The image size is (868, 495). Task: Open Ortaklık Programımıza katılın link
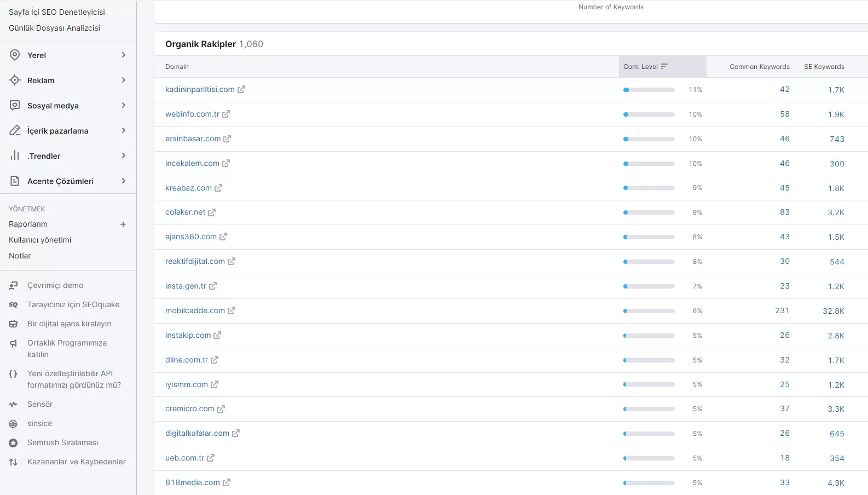(x=67, y=348)
